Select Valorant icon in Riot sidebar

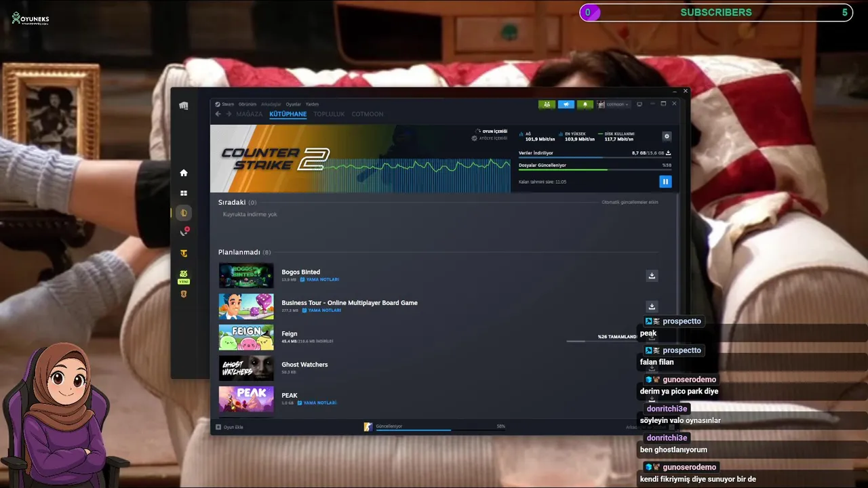point(184,232)
